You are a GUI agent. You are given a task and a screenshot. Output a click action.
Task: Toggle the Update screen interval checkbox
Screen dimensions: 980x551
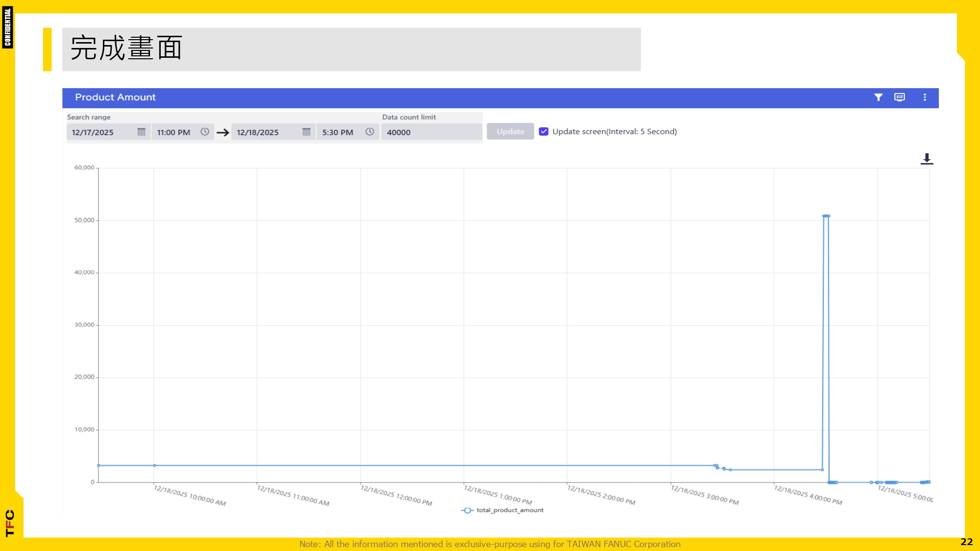tap(543, 131)
